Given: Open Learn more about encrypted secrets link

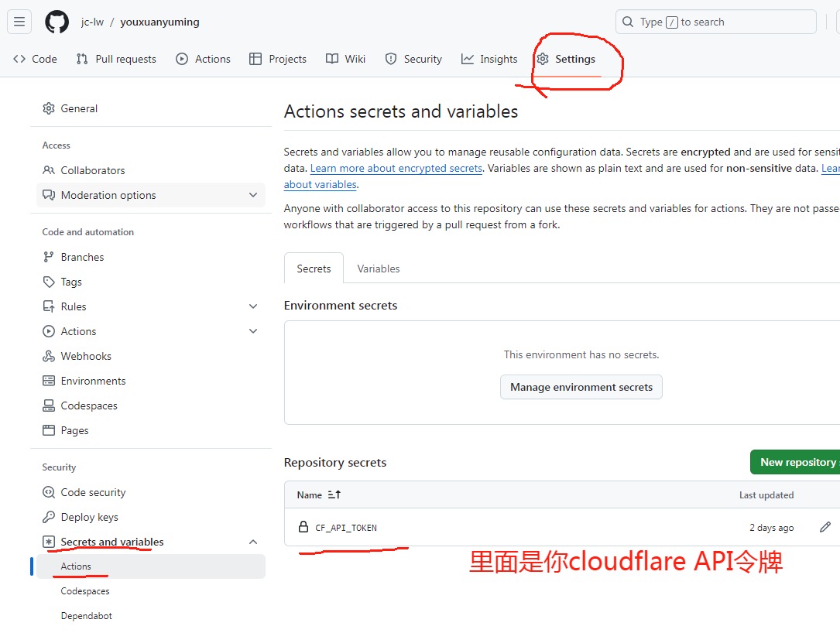Looking at the screenshot, I should tap(396, 168).
